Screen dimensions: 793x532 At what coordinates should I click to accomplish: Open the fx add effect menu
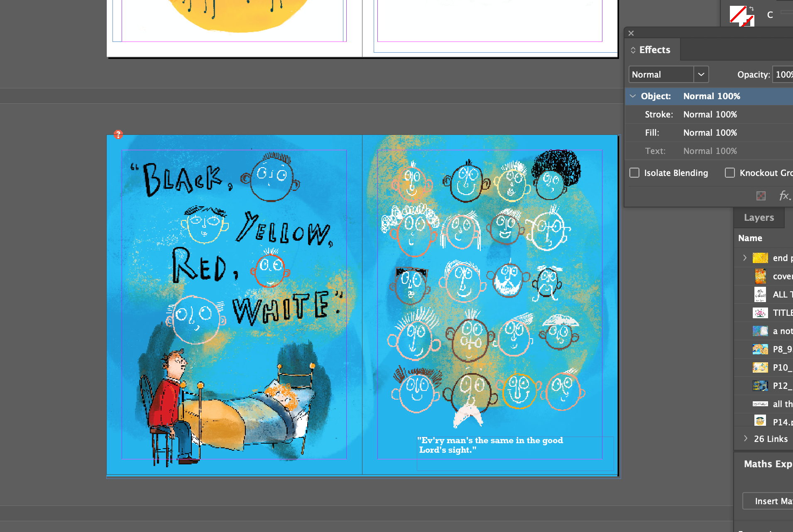click(785, 195)
